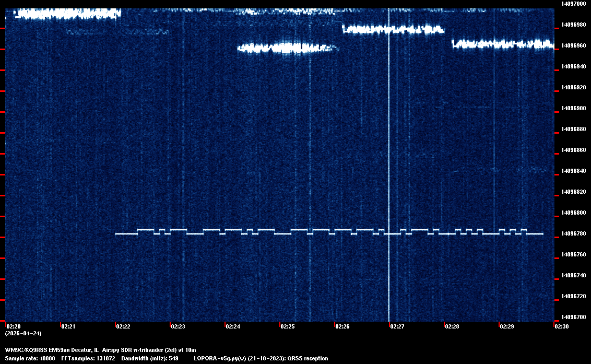Viewport: 591px width, 364px height.
Task: Click the 14096780 frequency label
Action: (573, 233)
